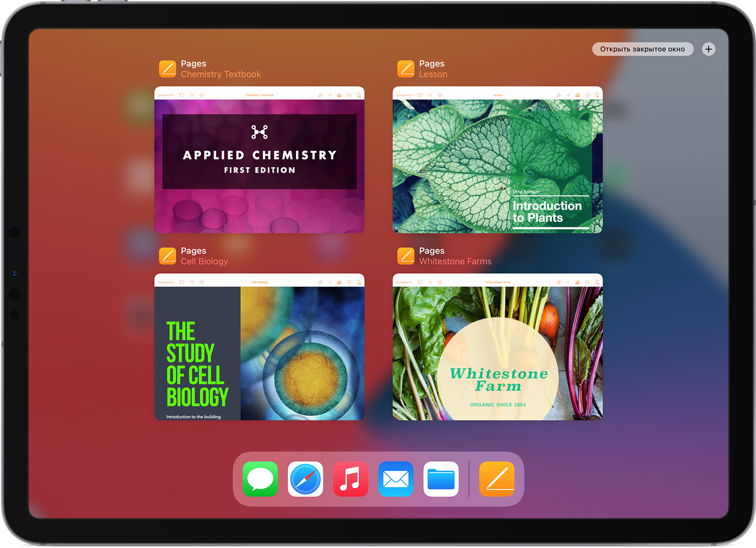This screenshot has height=548, width=756.
Task: Click Pages icon beside Lesson label
Action: click(406, 69)
